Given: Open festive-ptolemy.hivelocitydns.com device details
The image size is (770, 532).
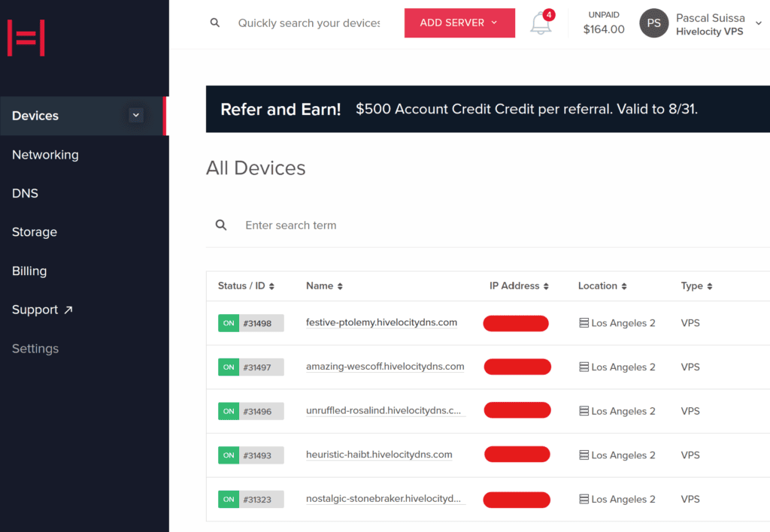Looking at the screenshot, I should 381,322.
